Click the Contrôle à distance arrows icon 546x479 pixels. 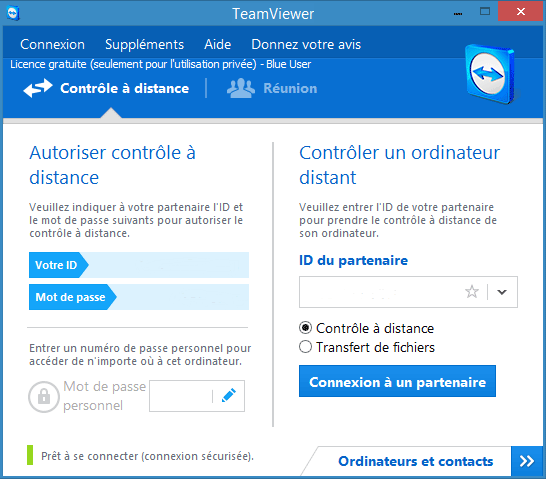[x=38, y=88]
